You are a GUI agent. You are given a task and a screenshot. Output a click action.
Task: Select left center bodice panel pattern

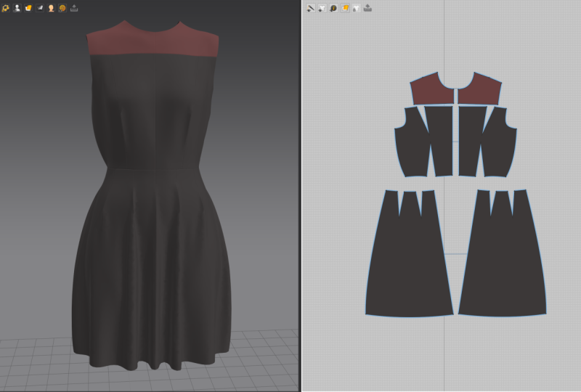pos(441,141)
